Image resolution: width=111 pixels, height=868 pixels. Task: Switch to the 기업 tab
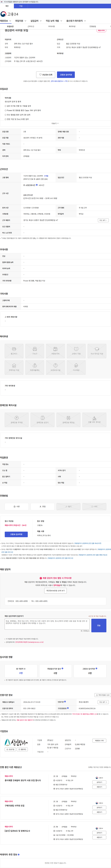[21, 6]
